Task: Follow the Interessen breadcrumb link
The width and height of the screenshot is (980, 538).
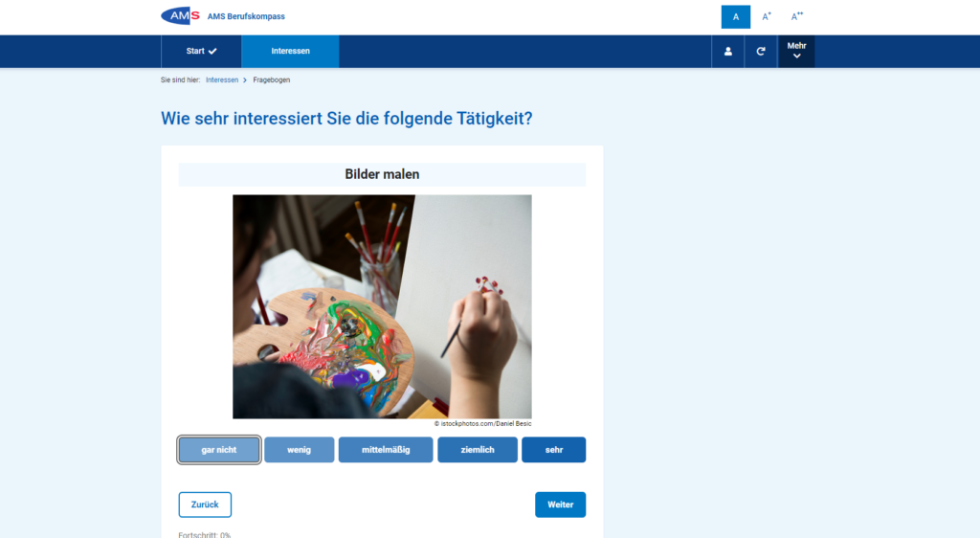Action: pyautogui.click(x=222, y=80)
